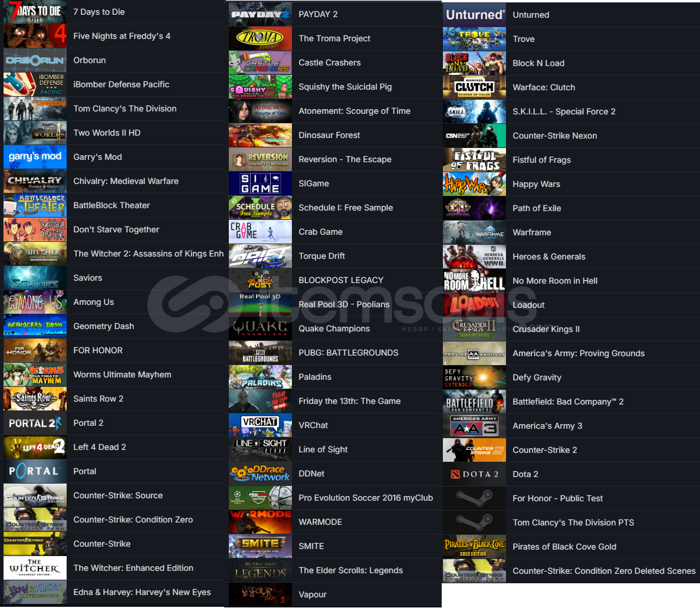700x608 pixels.
Task: Click the FOR HONOR title text
Action: (x=98, y=350)
